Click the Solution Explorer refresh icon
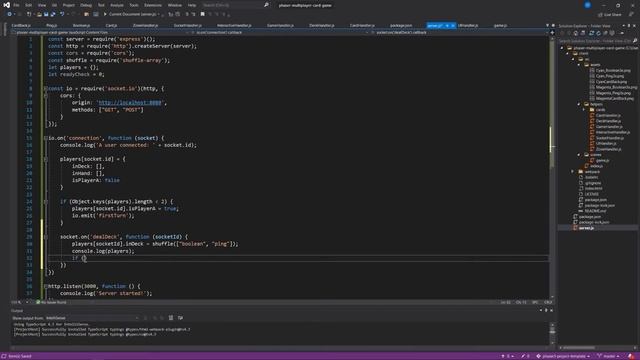The image size is (640, 360). click(598, 33)
